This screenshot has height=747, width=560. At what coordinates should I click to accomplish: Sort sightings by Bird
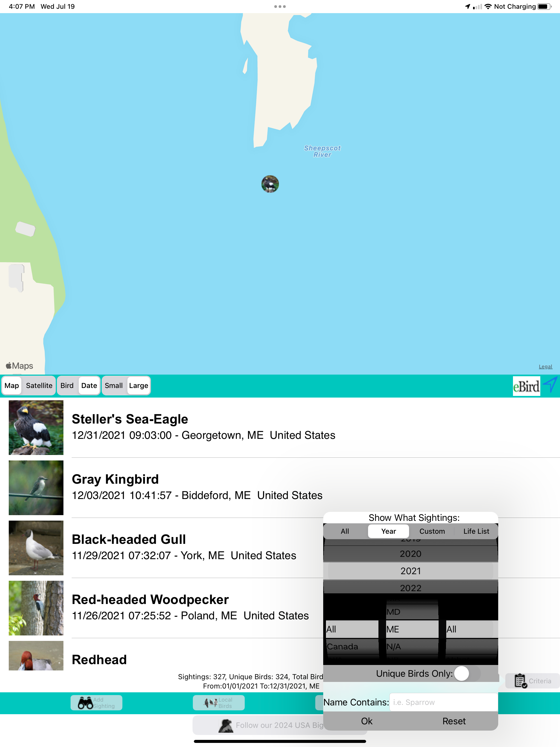pyautogui.click(x=67, y=386)
